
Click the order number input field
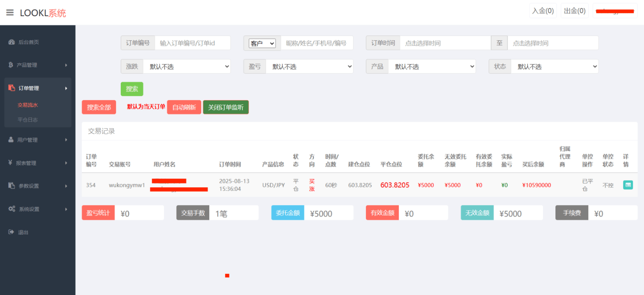tap(192, 43)
